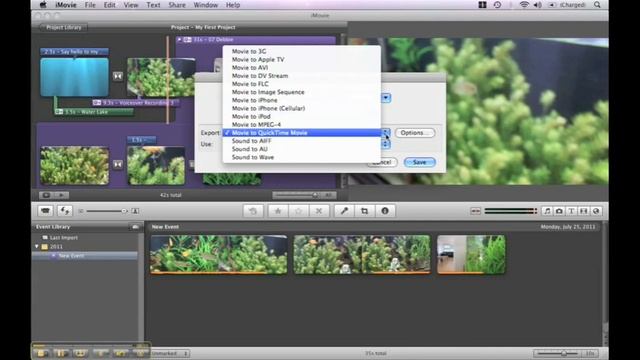Pick Movie to Image Sequence
640x360 pixels.
pos(302,92)
